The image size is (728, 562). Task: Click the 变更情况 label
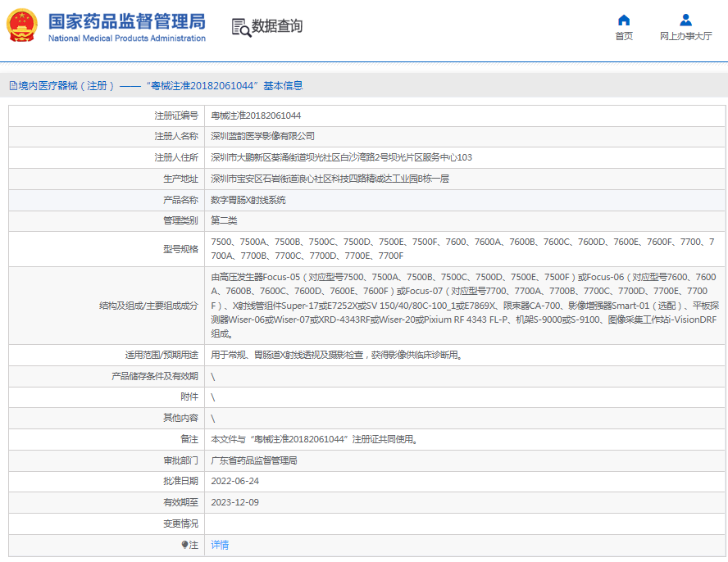click(x=180, y=523)
